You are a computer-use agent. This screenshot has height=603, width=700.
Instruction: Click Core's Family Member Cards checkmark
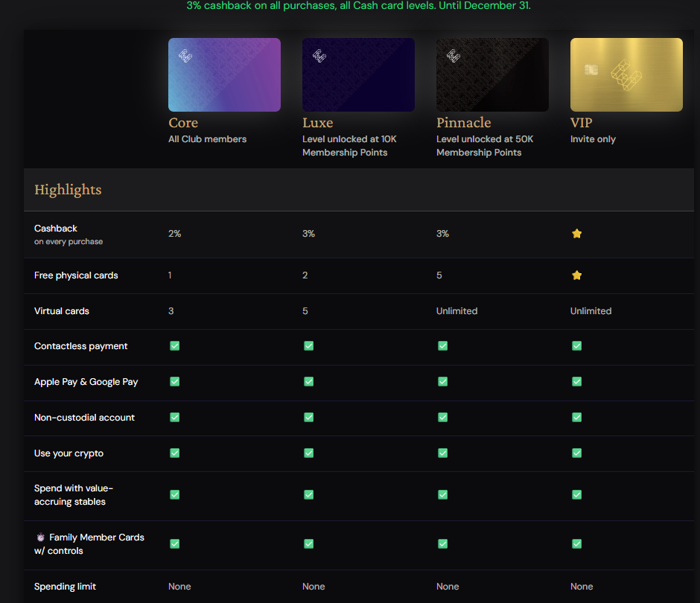174,543
